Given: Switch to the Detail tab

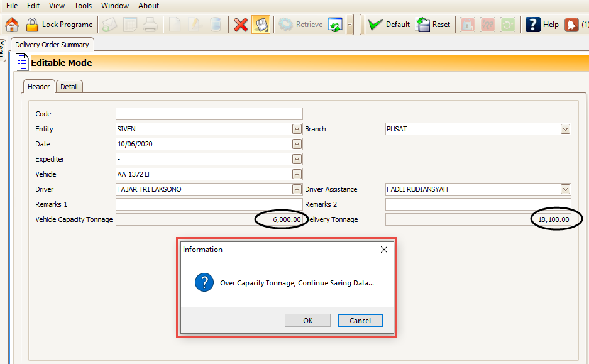Looking at the screenshot, I should (69, 87).
